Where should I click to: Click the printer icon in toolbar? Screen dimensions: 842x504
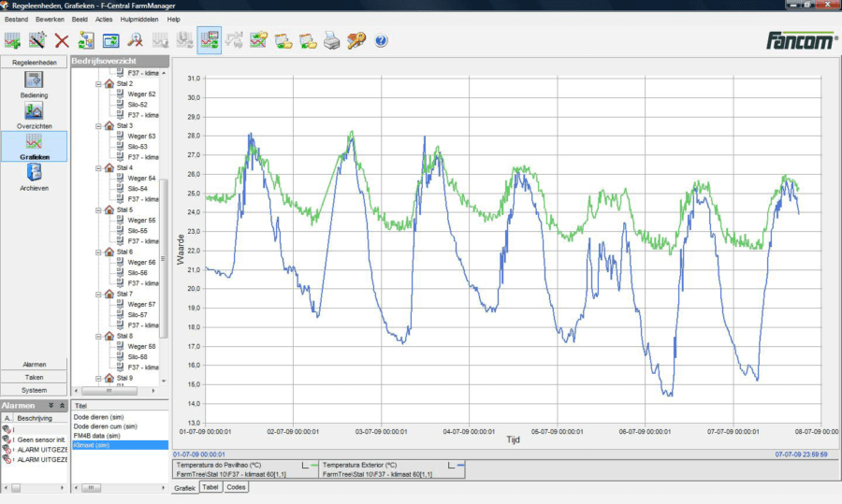[331, 40]
